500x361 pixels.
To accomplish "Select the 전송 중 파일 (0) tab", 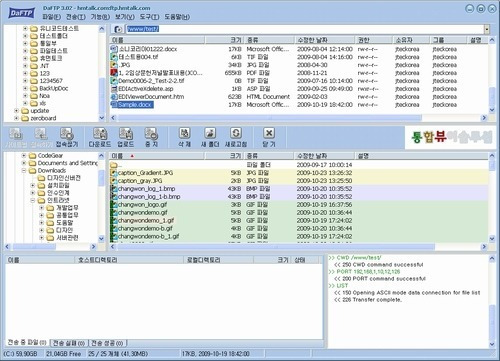I will tap(27, 342).
